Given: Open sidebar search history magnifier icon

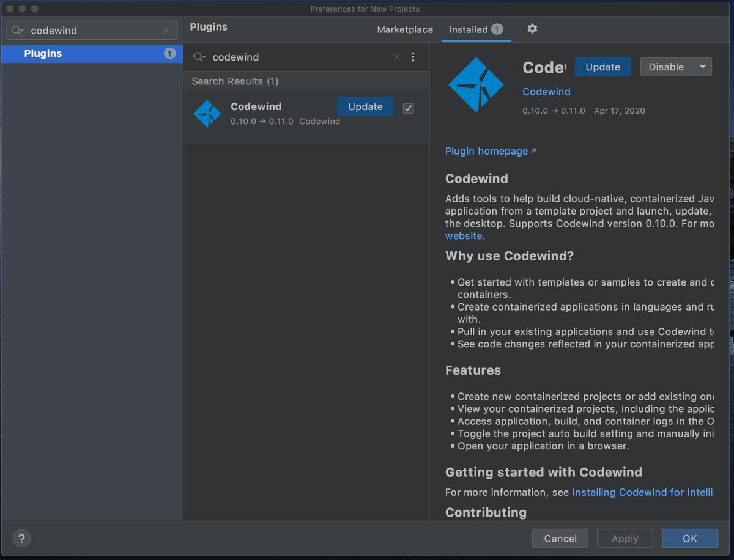Looking at the screenshot, I should 18,31.
